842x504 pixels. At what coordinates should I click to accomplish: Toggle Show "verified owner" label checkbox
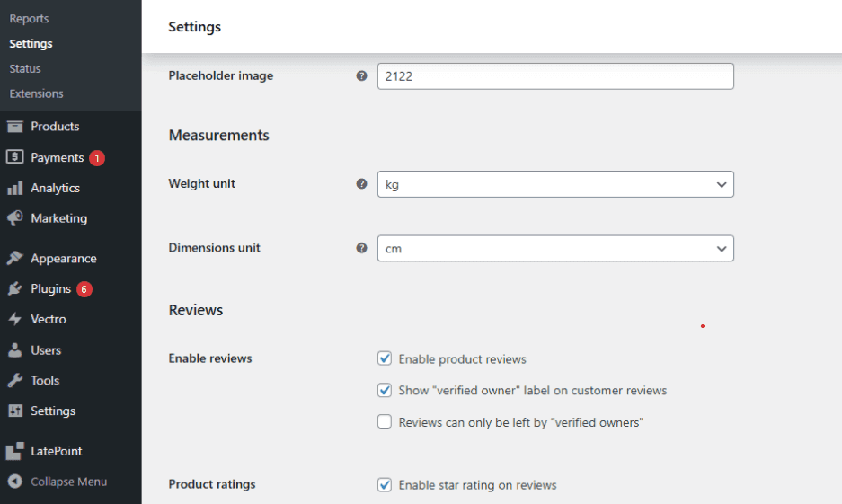[x=385, y=390]
